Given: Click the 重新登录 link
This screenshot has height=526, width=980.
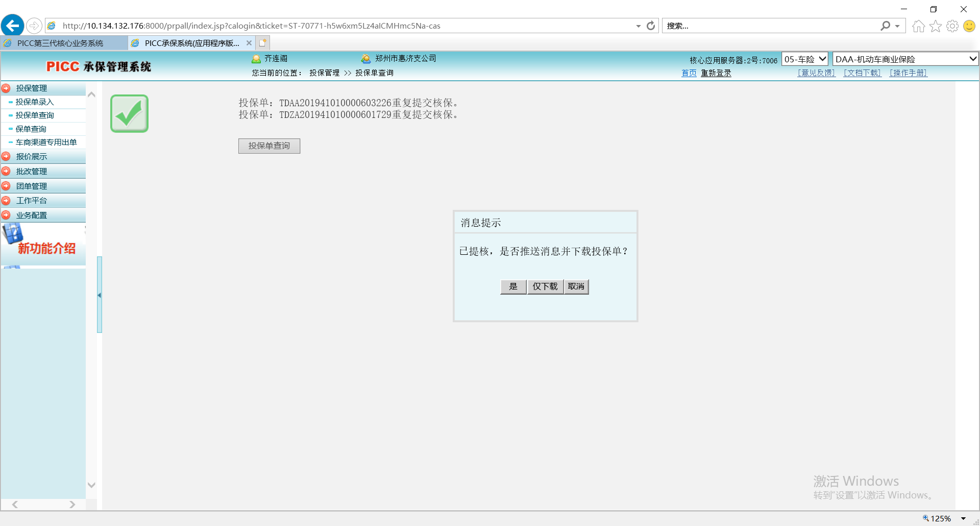Looking at the screenshot, I should [716, 73].
